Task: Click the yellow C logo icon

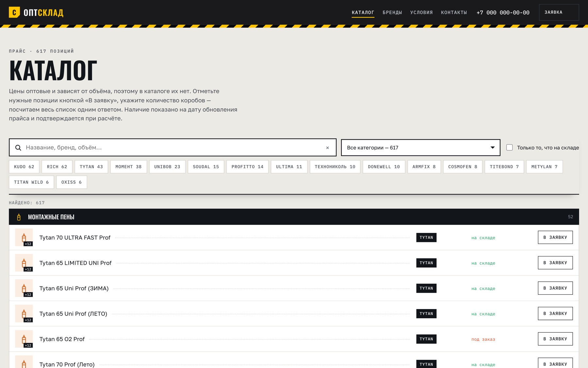Action: (x=14, y=12)
